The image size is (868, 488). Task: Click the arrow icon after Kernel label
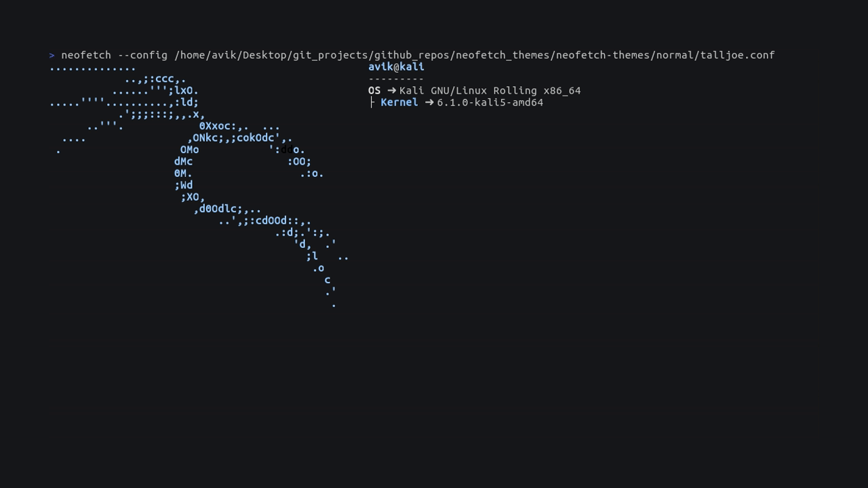click(429, 103)
